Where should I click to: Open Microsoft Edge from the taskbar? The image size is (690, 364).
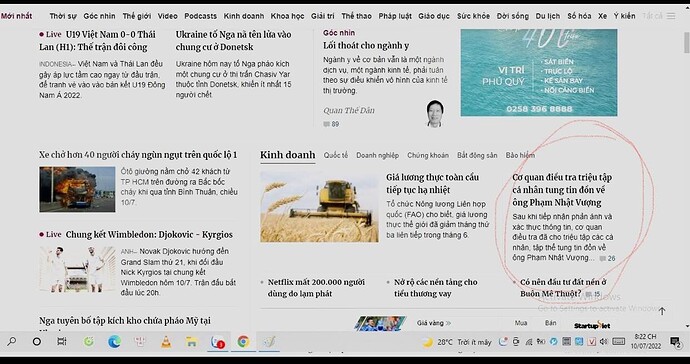pyautogui.click(x=114, y=342)
